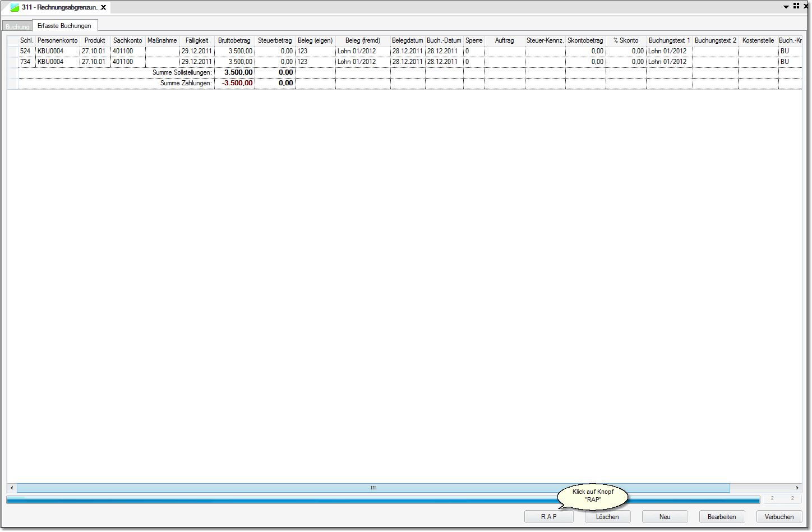Click the blue progress bar
812x532 pixels.
coord(280,499)
